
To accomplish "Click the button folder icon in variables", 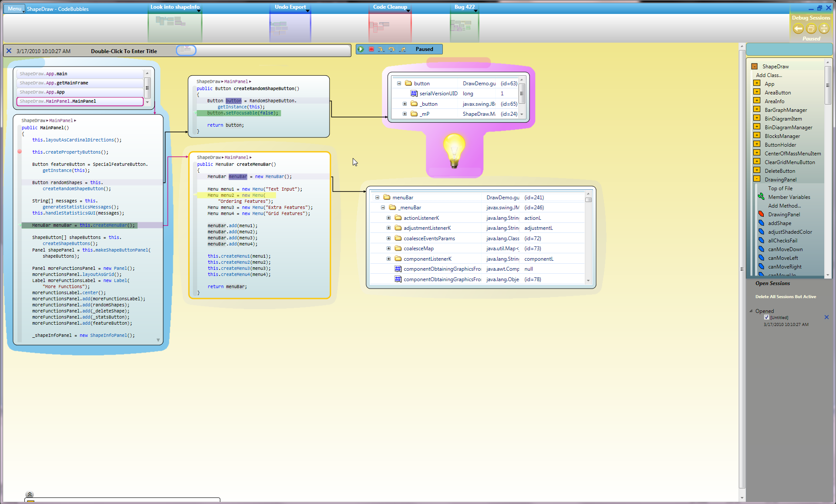I will [408, 83].
